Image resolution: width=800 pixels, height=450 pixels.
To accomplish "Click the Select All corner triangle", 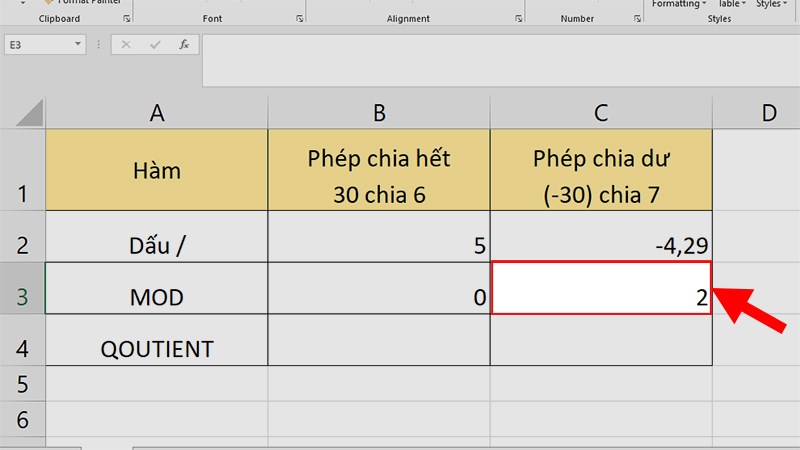I will coord(30,113).
